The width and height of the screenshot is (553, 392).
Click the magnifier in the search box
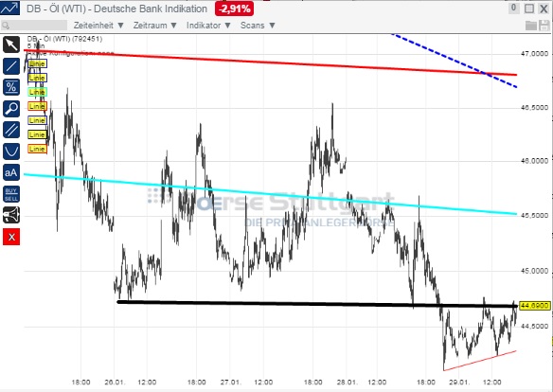click(6, 26)
